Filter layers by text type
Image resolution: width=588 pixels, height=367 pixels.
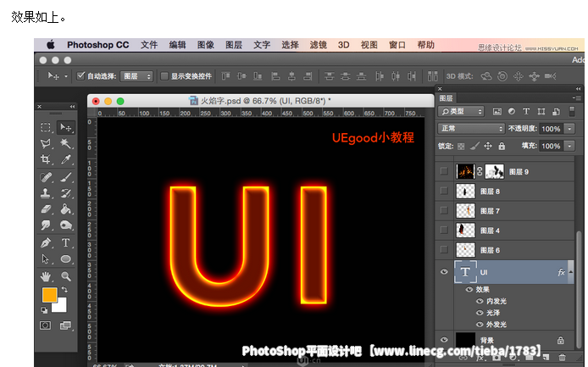[526, 111]
